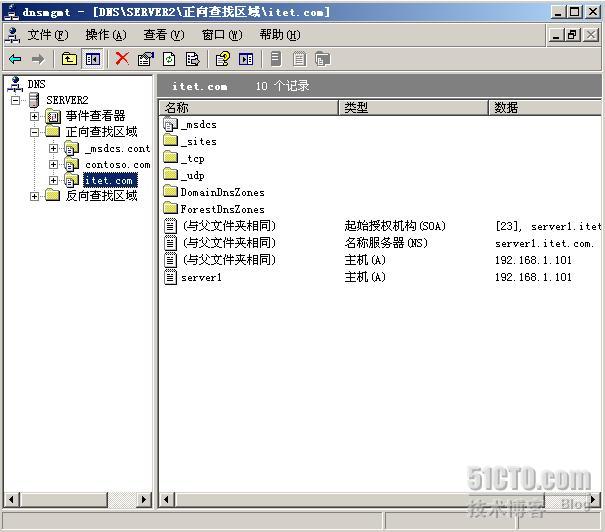
Task: Select the 名称服务器 (NS) record row
Action: click(x=380, y=243)
